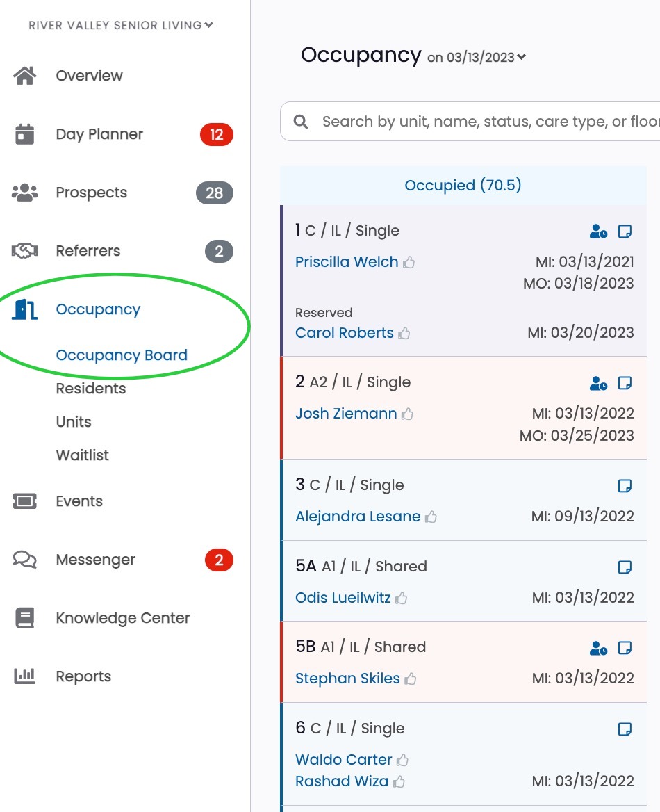Click the Knowledge Center book icon

[x=25, y=618]
